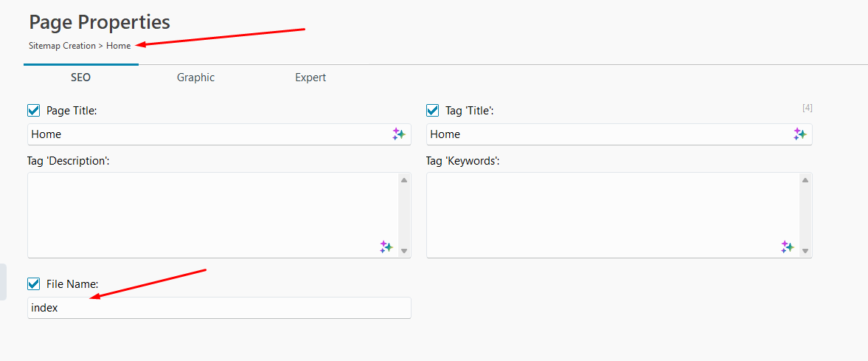The height and width of the screenshot is (361, 868).
Task: Switch to the Graphic tab
Action: point(195,78)
